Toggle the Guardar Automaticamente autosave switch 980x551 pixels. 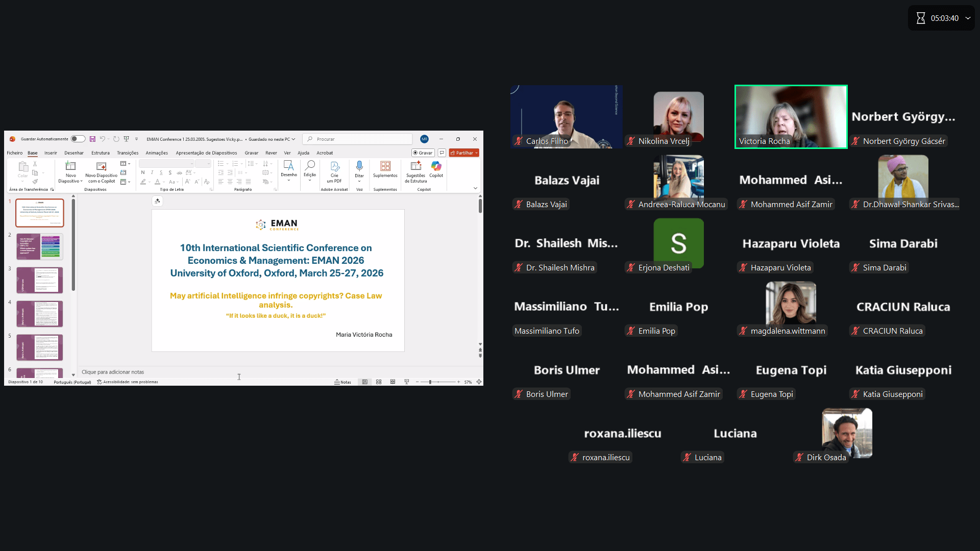78,139
